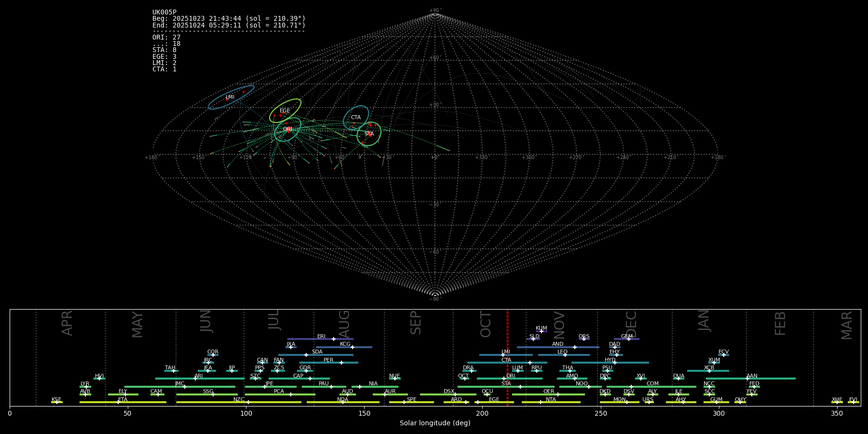Click the PER shower label in timeline
The width and height of the screenshot is (868, 434).
tap(328, 360)
